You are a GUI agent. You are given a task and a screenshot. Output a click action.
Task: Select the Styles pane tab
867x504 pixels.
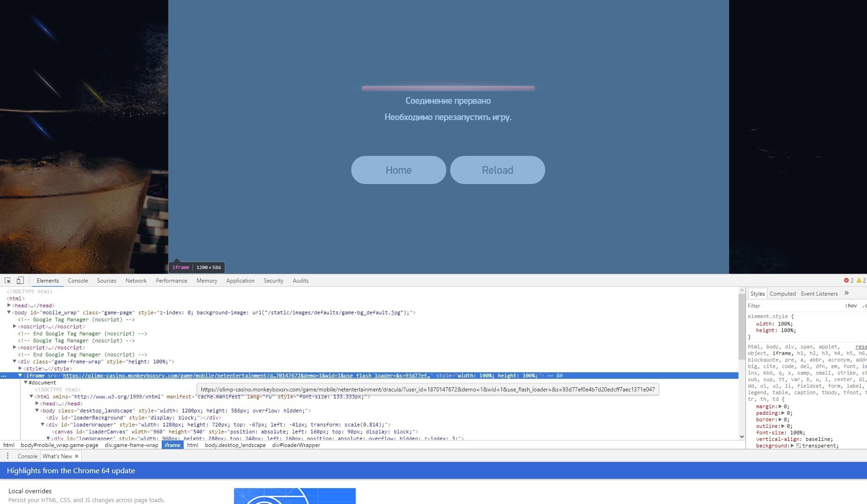pyautogui.click(x=757, y=294)
